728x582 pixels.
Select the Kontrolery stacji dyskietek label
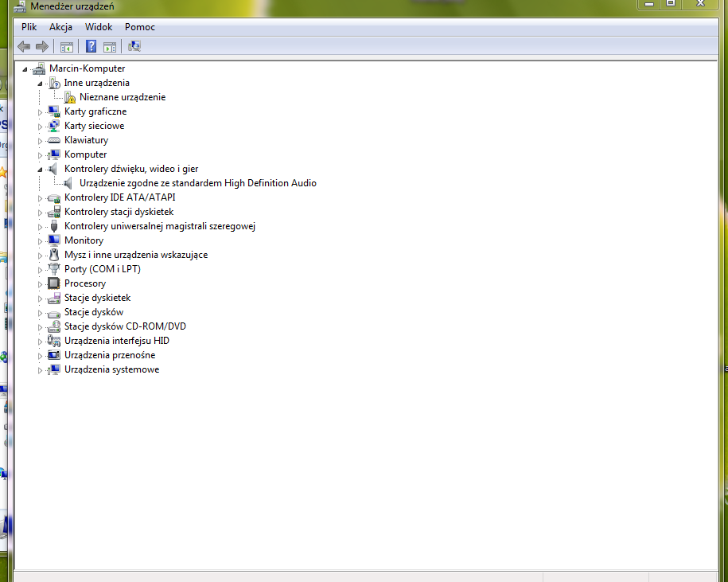(x=119, y=212)
